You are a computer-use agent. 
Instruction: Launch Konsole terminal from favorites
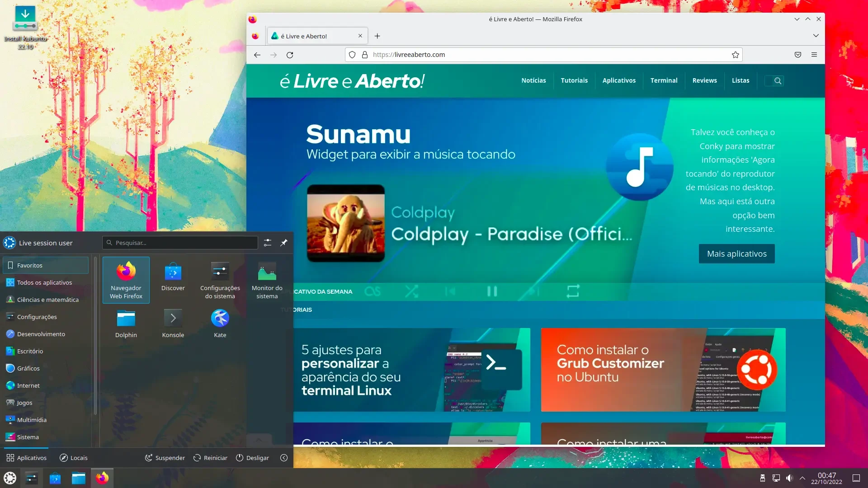pos(173,324)
